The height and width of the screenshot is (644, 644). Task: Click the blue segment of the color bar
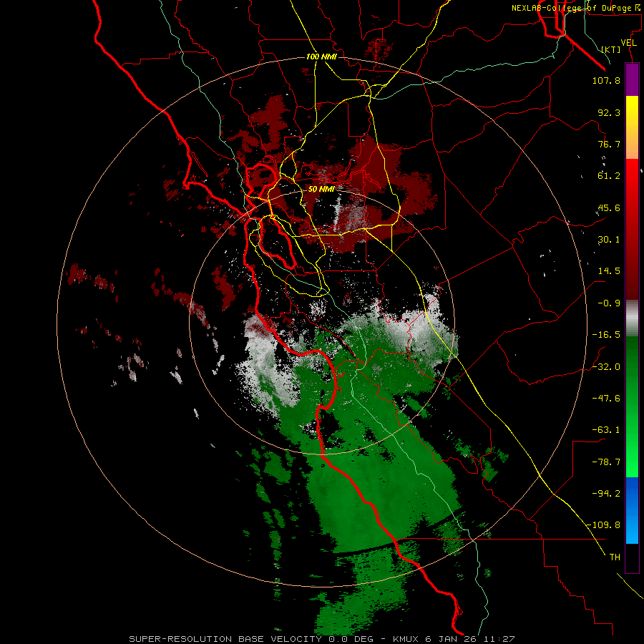point(632,510)
